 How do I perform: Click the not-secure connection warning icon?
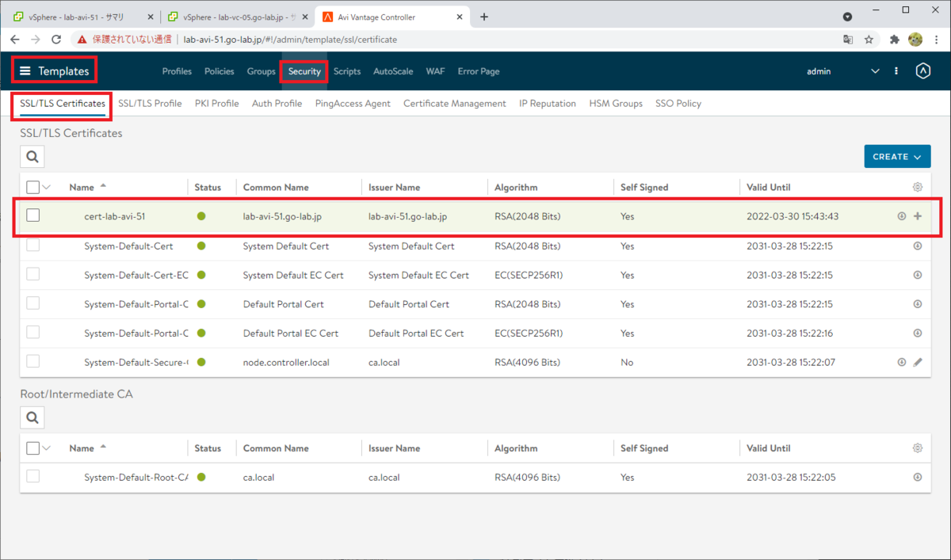[x=82, y=39]
